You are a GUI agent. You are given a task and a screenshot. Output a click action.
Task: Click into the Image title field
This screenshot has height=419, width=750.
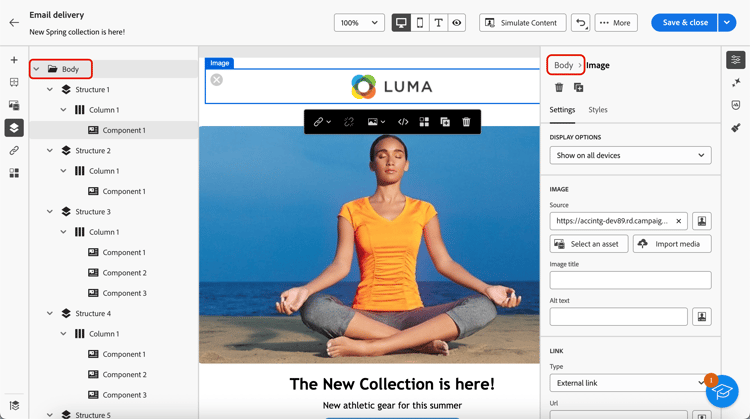tap(630, 280)
